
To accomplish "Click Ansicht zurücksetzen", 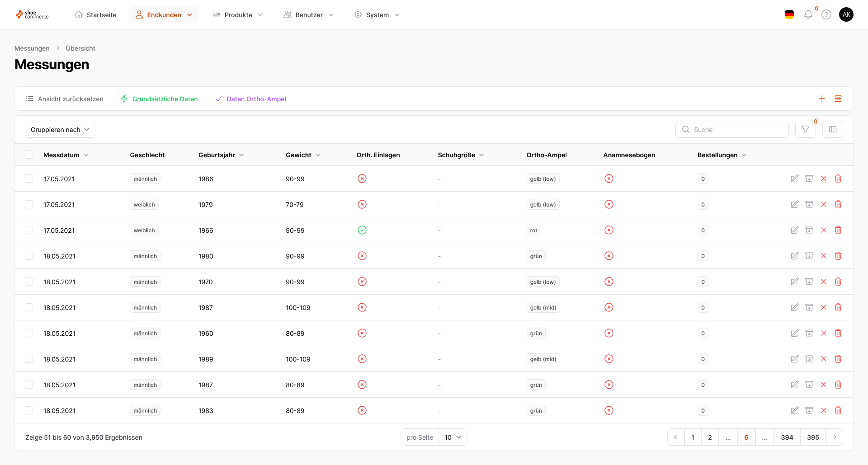I will 65,99.
